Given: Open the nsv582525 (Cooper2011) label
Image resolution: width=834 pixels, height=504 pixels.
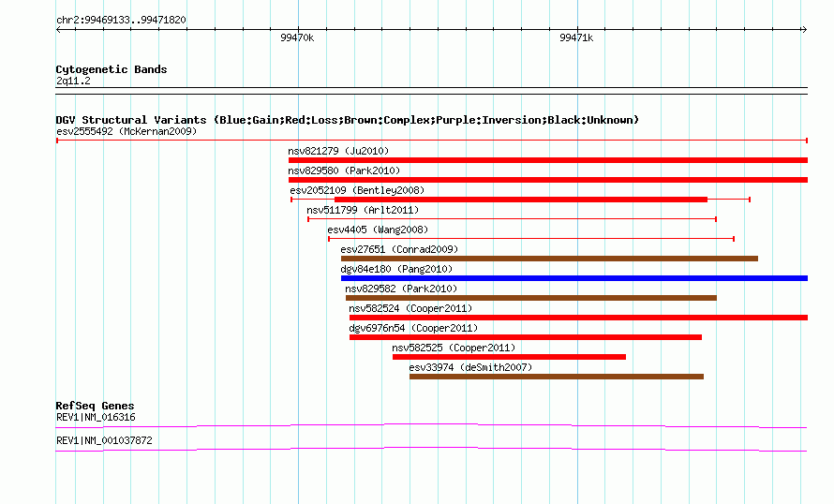Looking at the screenshot, I should pos(454,348).
